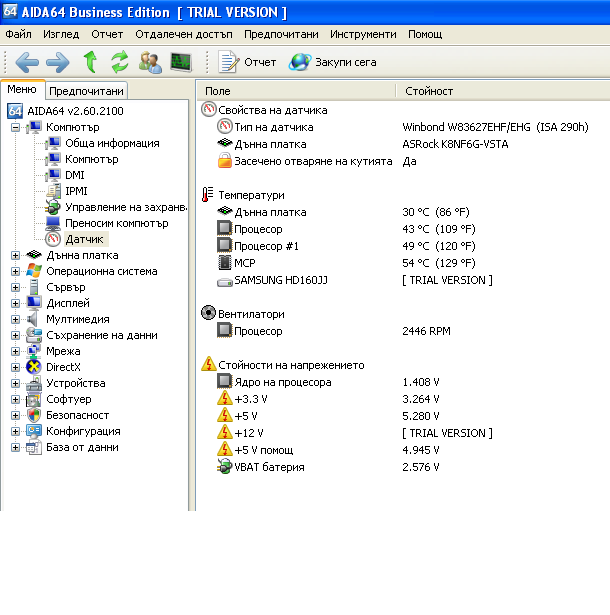This screenshot has width=610, height=615.
Task: Expand the Дисплей tree node
Action: coord(15,304)
